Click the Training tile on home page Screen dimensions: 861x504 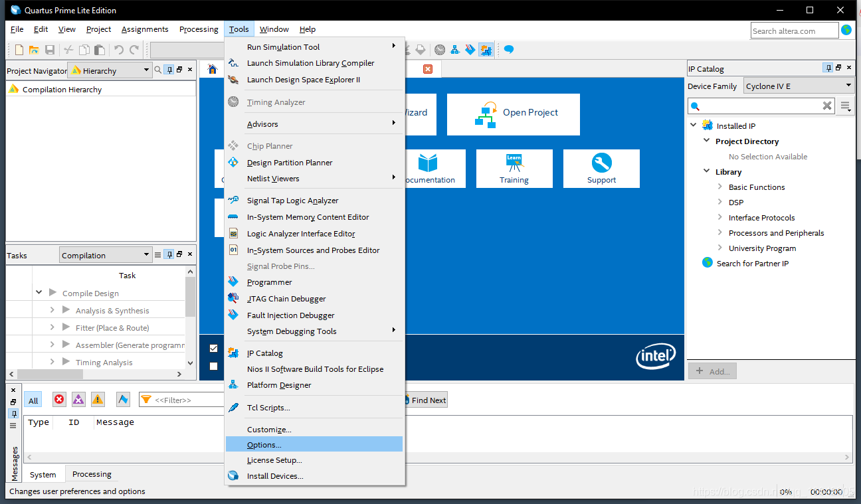pyautogui.click(x=514, y=169)
